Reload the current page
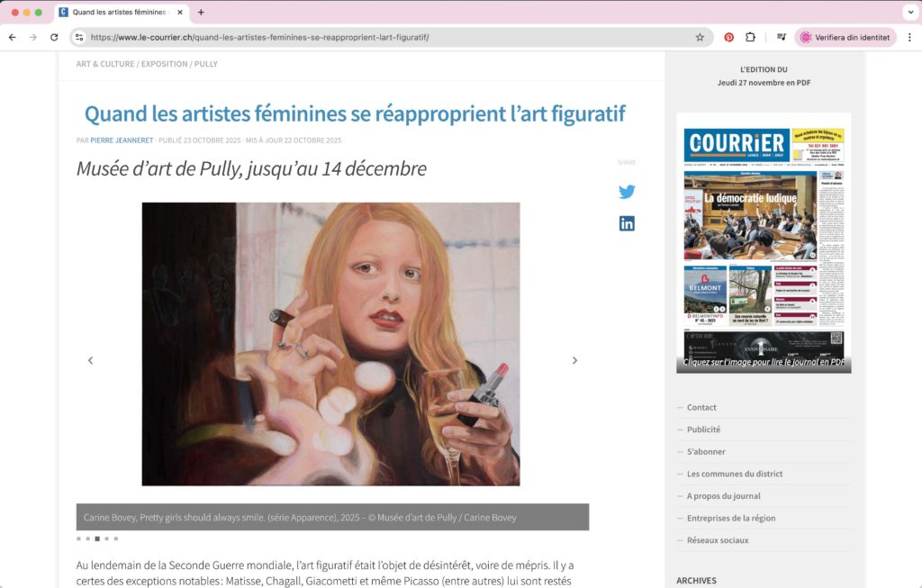This screenshot has height=588, width=922. click(54, 38)
